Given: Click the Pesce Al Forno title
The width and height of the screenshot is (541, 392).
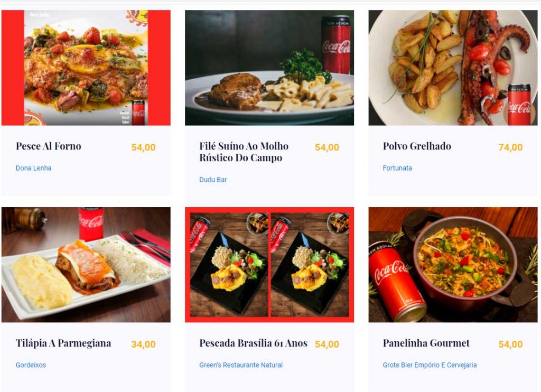Looking at the screenshot, I should click(x=48, y=146).
